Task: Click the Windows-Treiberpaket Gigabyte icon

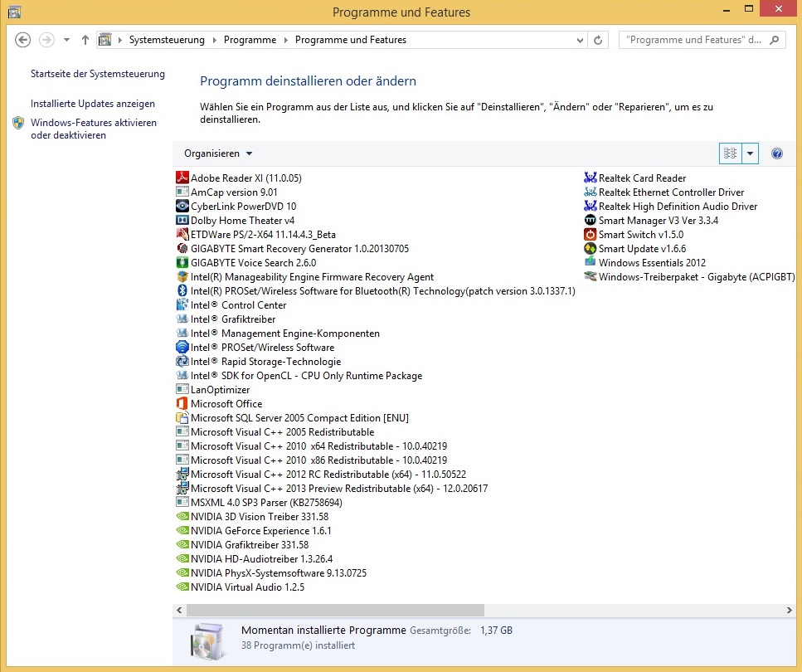Action: click(591, 276)
